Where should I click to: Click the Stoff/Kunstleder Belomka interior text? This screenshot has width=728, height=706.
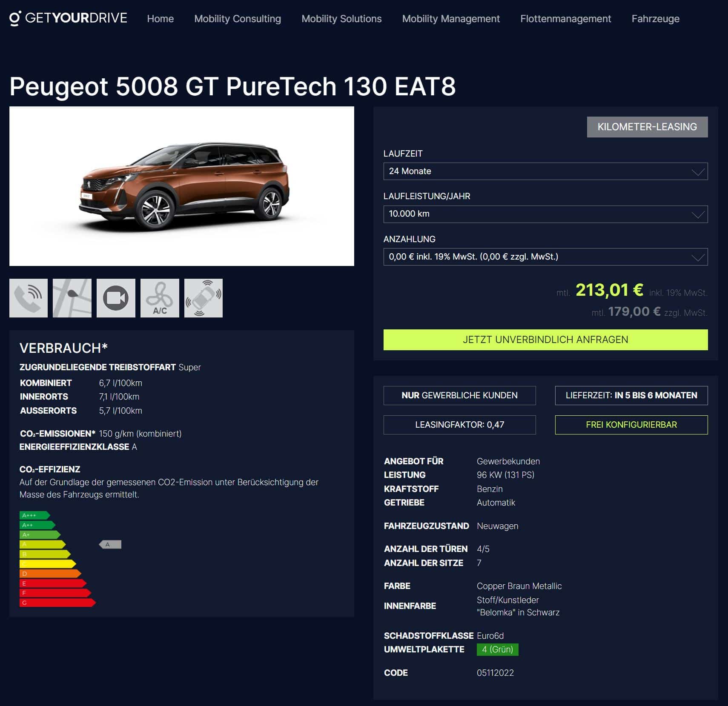click(x=518, y=606)
